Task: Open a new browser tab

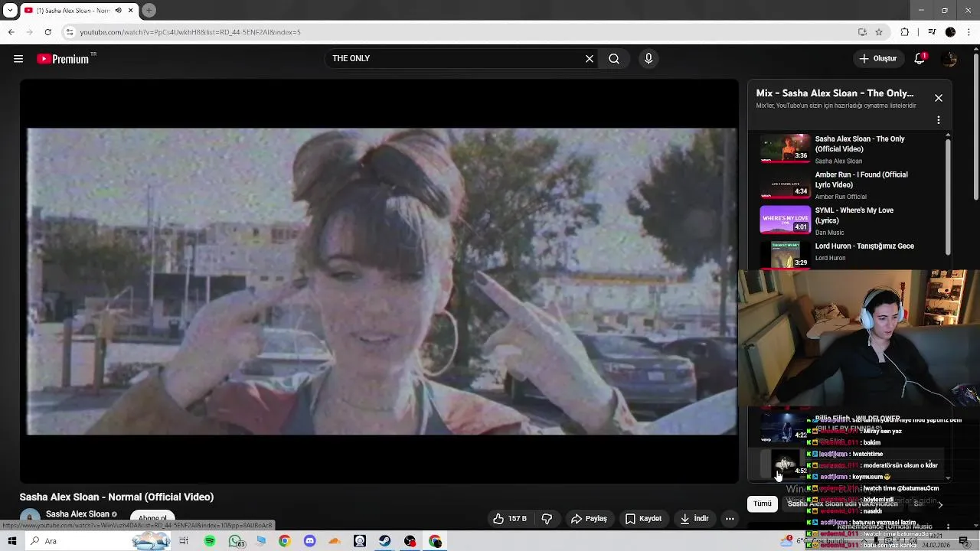Action: click(149, 11)
